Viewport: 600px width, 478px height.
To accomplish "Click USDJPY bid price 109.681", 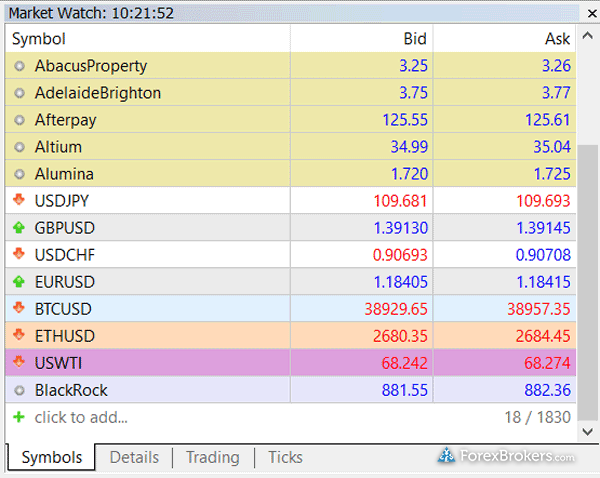I will 400,201.
